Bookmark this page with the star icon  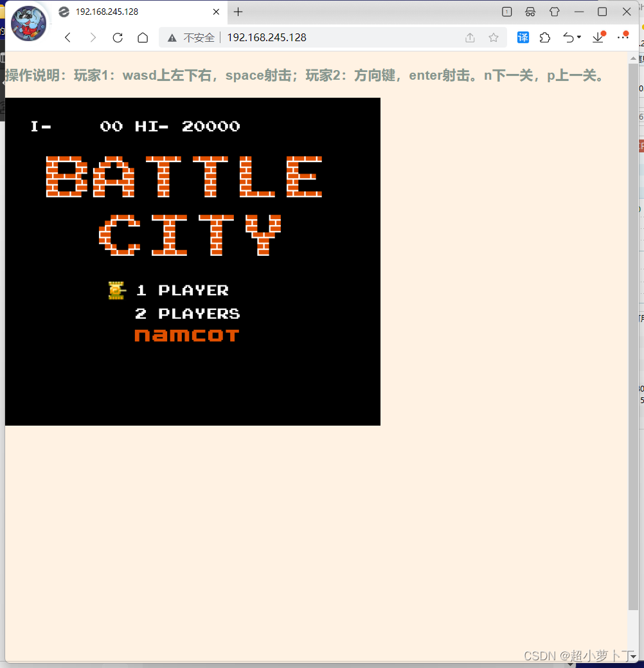494,38
